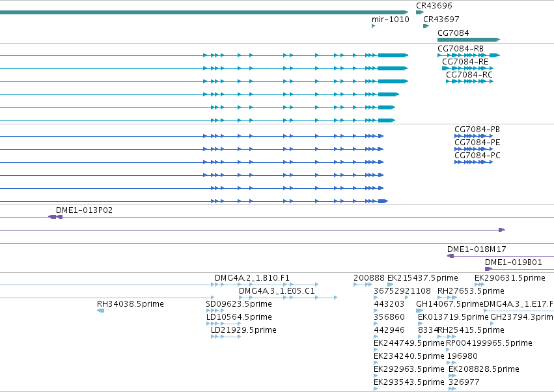Screen dimensions: 554x392
Task: Select EST DMG4A.3_1.E05.C1 label
Action: click(277, 291)
